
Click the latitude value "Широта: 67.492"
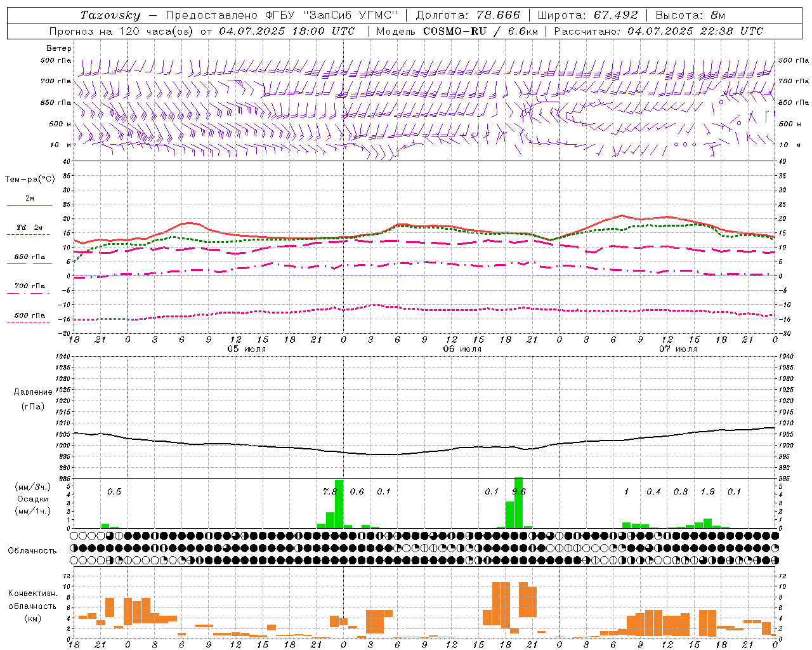(x=587, y=15)
